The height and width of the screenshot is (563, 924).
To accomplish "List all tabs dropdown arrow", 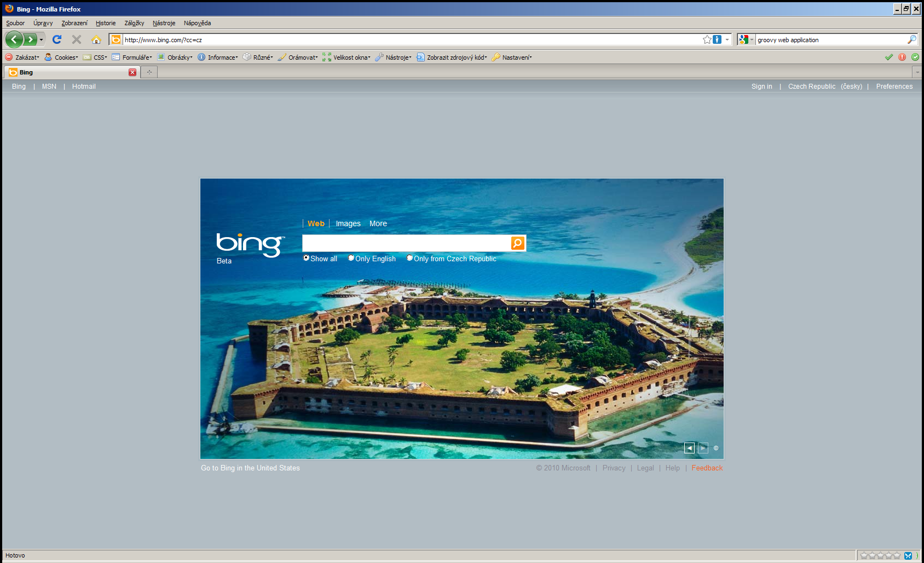I will (917, 72).
